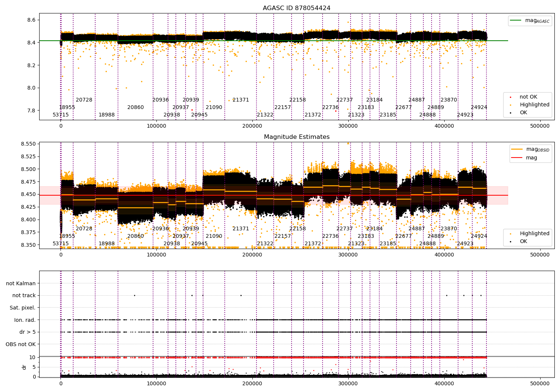Viewport: 560px width, 392px height.
Task: Click obsid label 23183 in middle plot
Action: (366, 236)
